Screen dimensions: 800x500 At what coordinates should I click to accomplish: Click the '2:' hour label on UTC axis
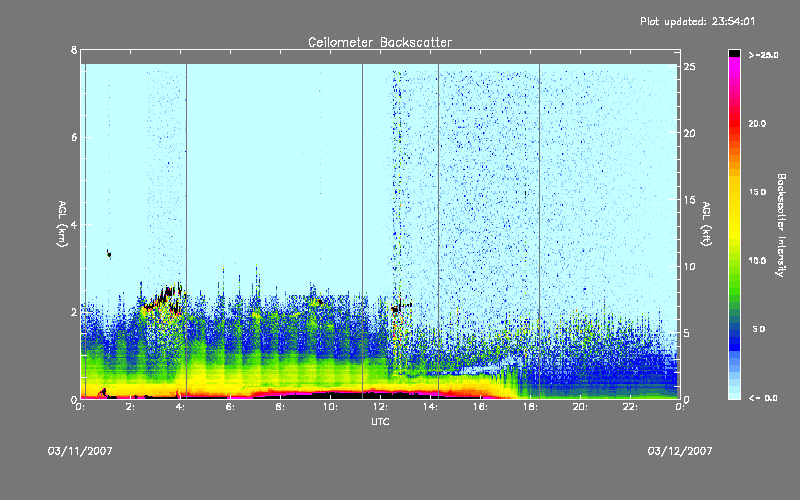[x=131, y=407]
